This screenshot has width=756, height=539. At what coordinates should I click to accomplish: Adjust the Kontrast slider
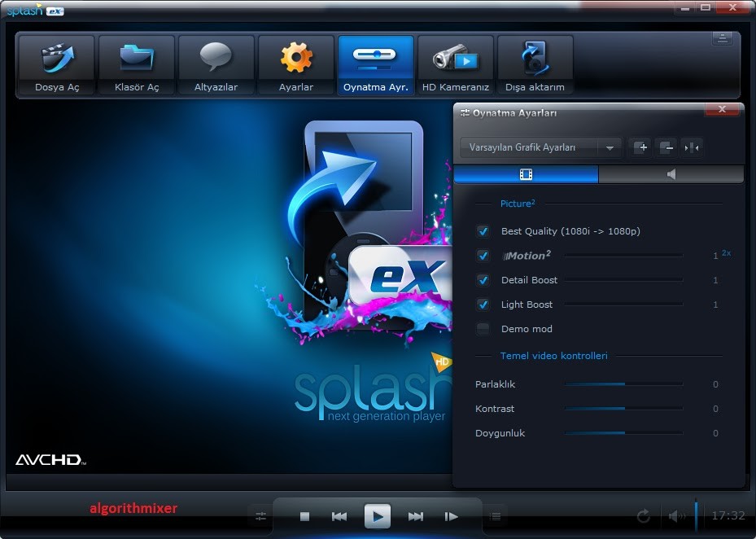[623, 409]
